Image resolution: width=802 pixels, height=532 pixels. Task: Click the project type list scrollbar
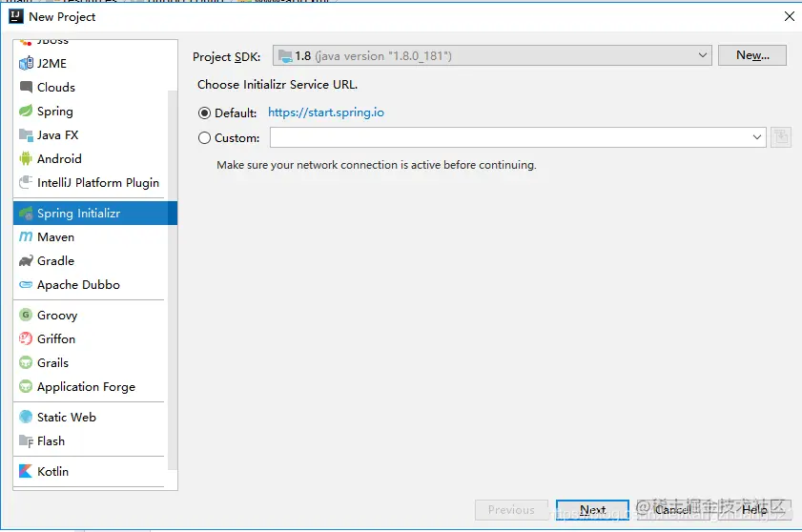(x=173, y=280)
